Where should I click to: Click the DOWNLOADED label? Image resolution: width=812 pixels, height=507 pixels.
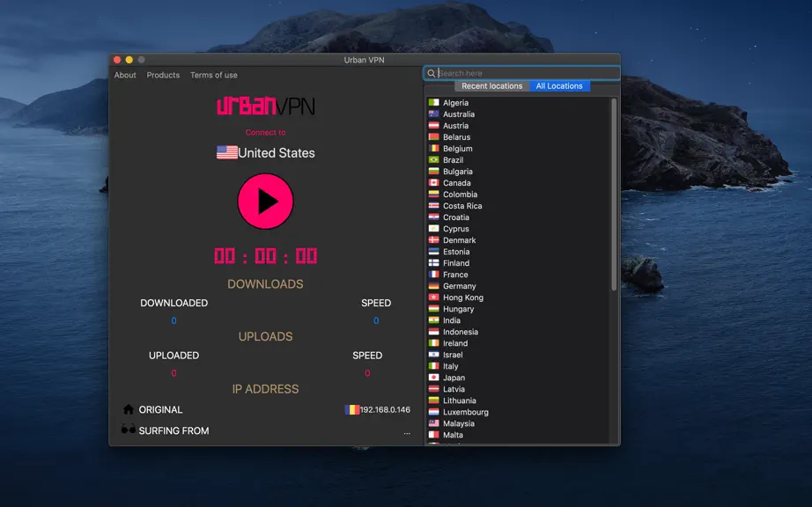[174, 303]
